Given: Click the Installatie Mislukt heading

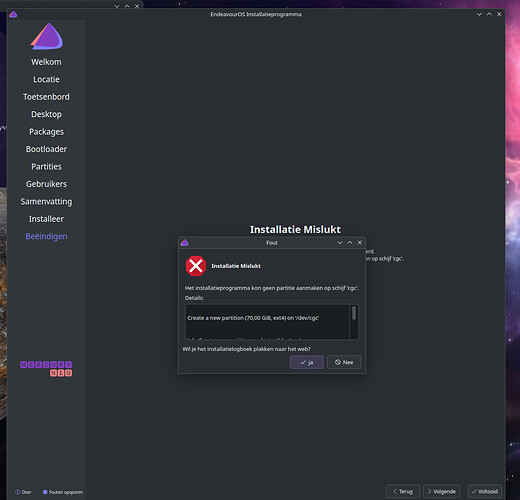Looking at the screenshot, I should (x=295, y=229).
